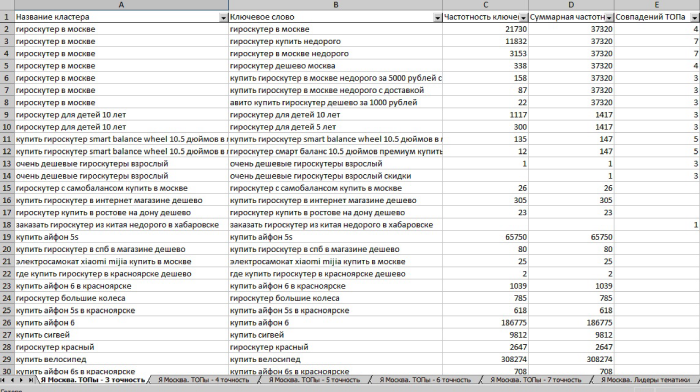
Task: Click previous sheet navigation arrow
Action: (12, 380)
